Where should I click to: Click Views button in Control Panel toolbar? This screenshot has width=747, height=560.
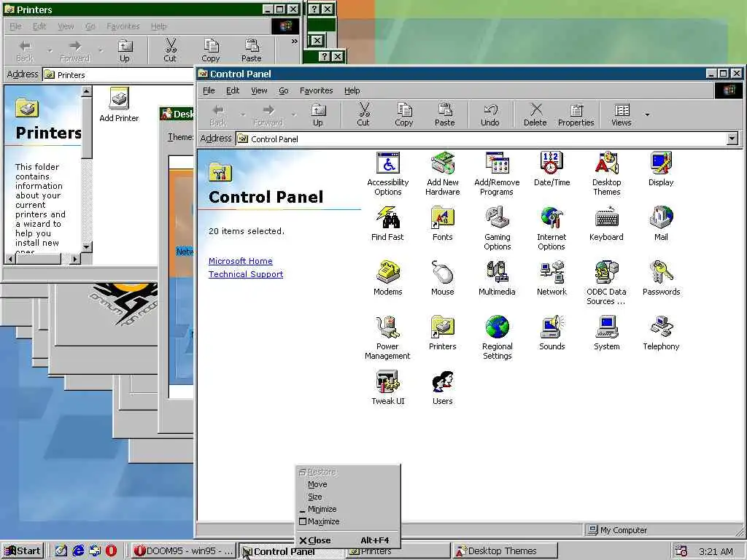point(622,114)
